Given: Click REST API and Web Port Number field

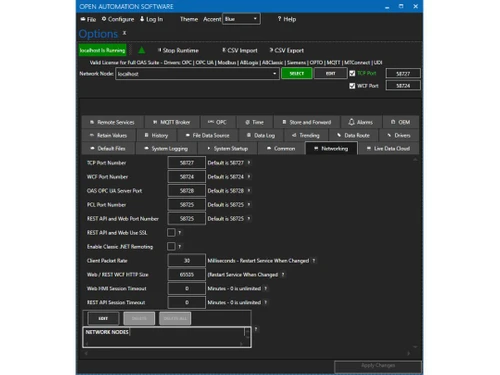Looking at the screenshot, I should click(187, 219).
